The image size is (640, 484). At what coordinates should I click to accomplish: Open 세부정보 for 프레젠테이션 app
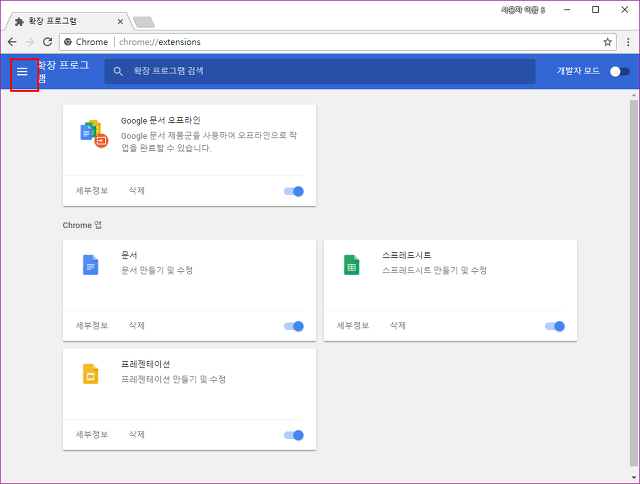(92, 434)
